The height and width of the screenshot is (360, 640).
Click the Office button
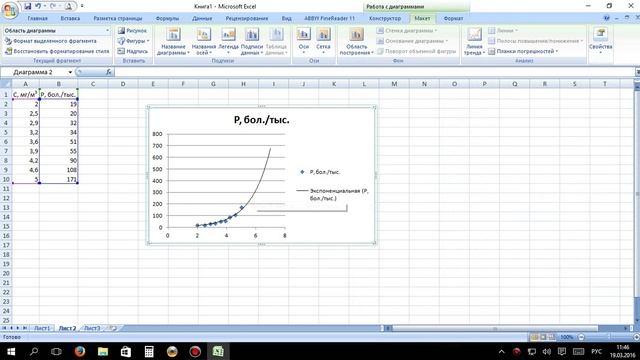pyautogui.click(x=10, y=10)
